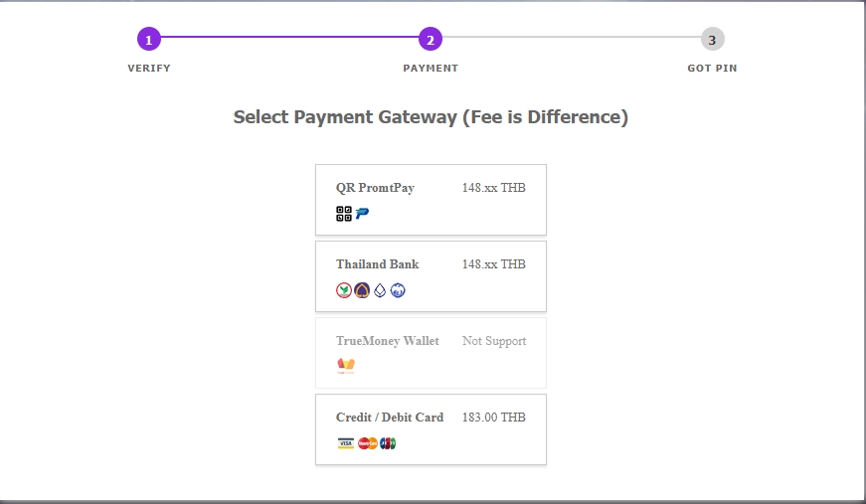The image size is (866, 504).
Task: Click the VERIFY step label
Action: coord(149,69)
